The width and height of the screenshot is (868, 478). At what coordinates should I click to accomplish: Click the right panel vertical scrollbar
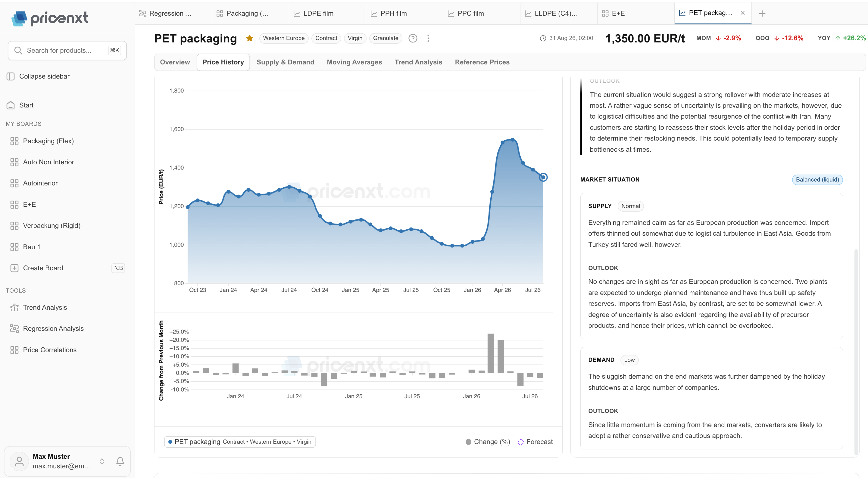(x=856, y=352)
